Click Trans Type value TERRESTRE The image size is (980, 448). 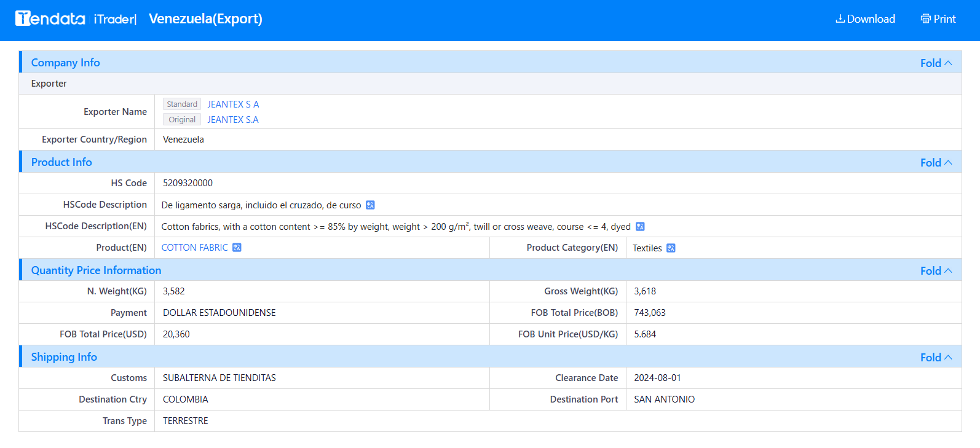[185, 421]
